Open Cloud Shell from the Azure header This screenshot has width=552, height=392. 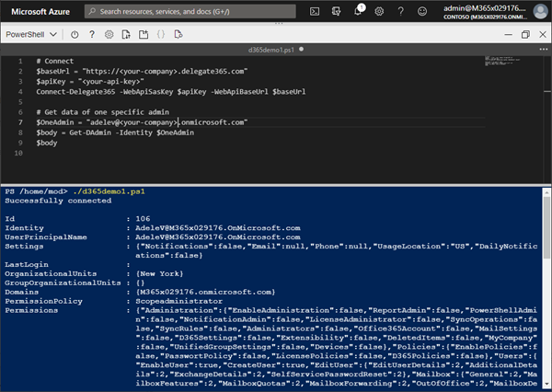point(315,12)
